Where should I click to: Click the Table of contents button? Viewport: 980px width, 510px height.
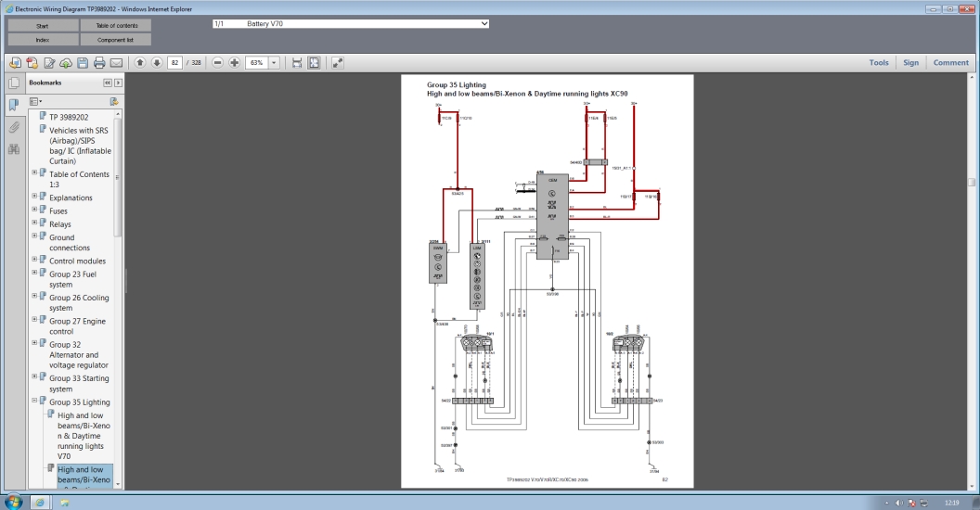coord(116,26)
